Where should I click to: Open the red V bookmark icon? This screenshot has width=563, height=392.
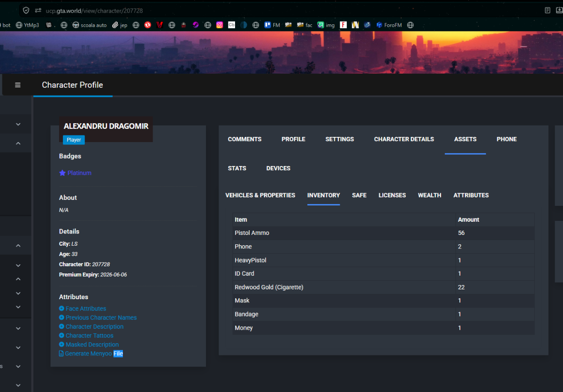click(160, 25)
